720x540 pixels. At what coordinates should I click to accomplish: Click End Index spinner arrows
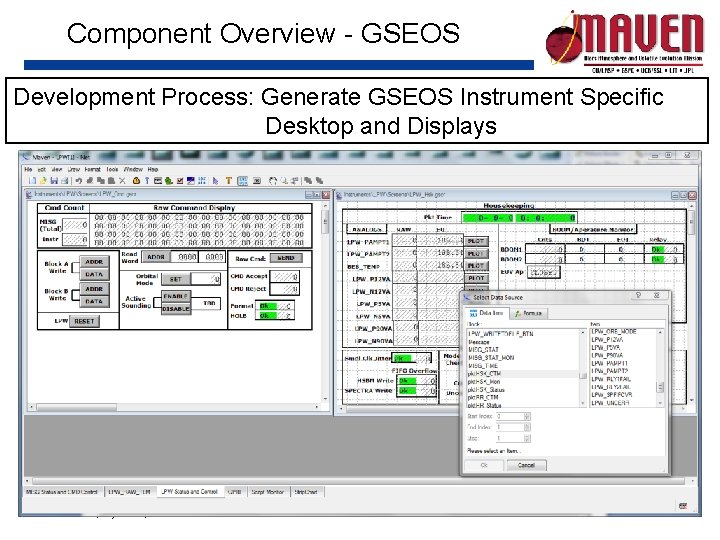point(527,427)
